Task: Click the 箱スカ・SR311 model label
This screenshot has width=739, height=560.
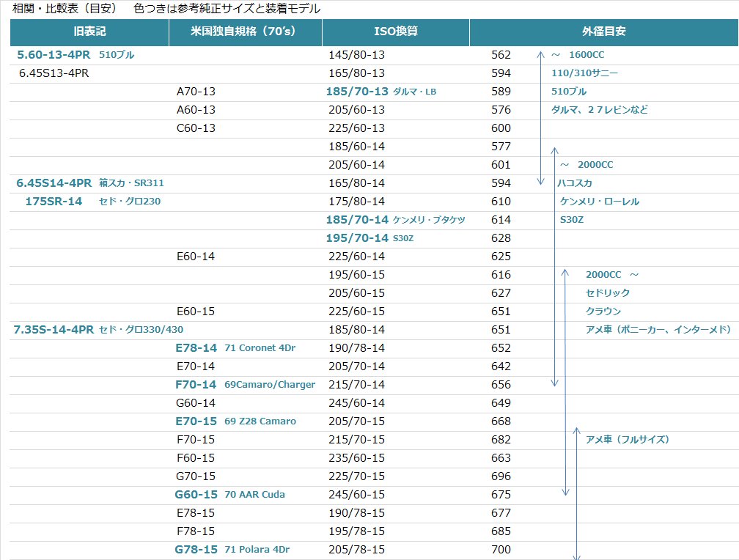Action: point(131,183)
